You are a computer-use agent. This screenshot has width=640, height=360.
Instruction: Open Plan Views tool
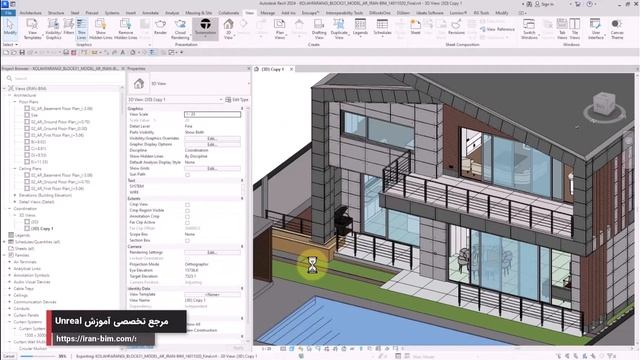click(x=280, y=29)
